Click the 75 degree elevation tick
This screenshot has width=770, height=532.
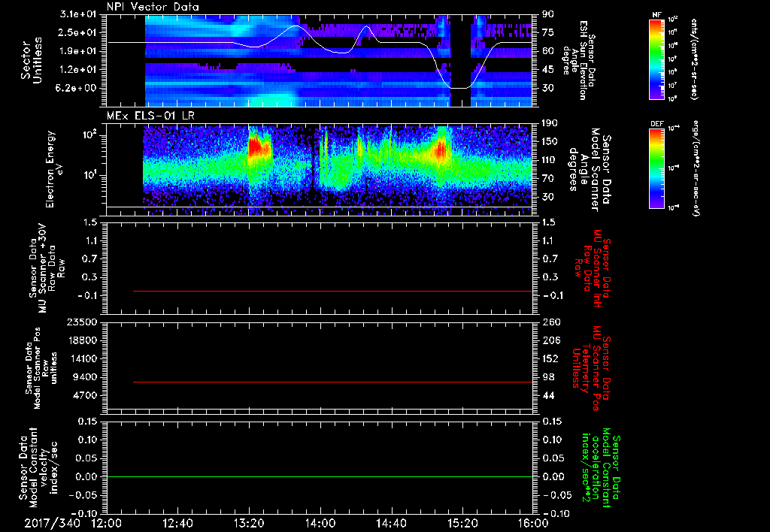pyautogui.click(x=547, y=32)
